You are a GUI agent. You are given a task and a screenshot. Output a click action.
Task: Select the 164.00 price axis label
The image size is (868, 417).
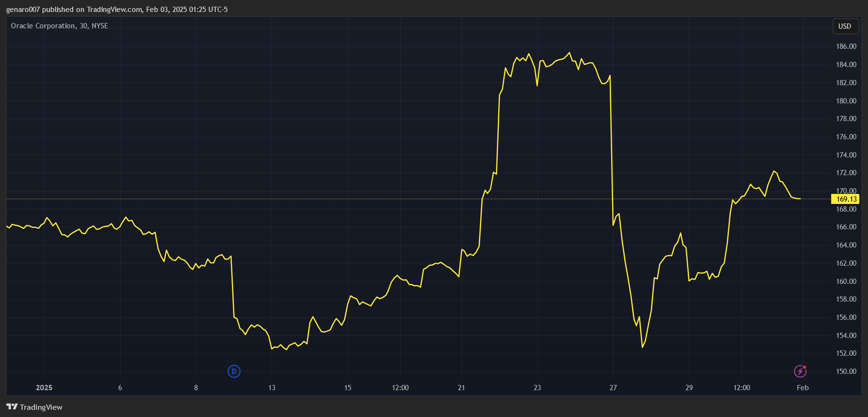coord(846,245)
